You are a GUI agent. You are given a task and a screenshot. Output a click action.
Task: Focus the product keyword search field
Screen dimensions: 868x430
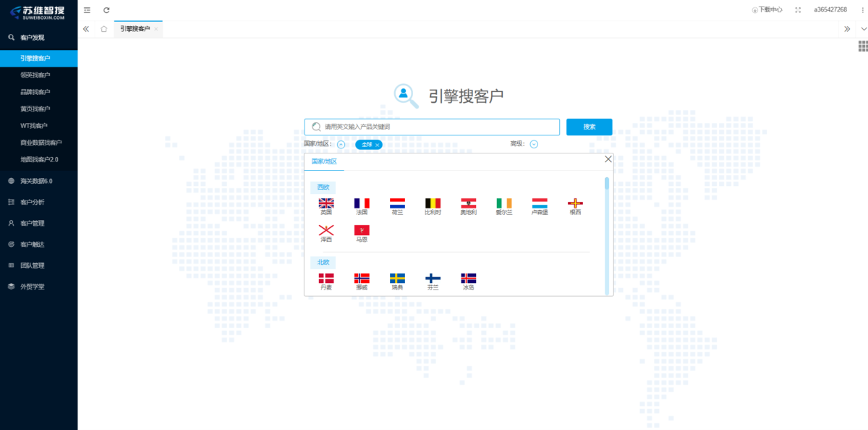(432, 127)
